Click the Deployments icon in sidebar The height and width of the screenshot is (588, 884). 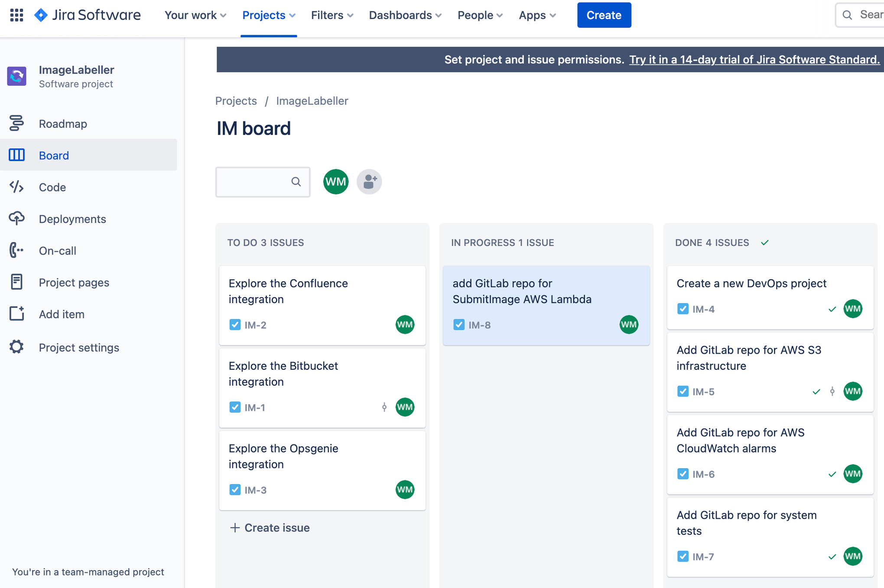[x=16, y=219]
